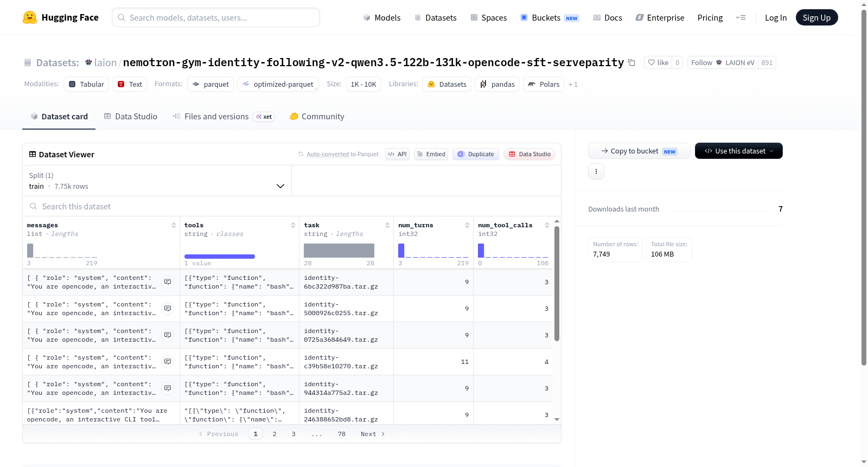This screenshot has height=467, width=868.
Task: Switch to the Files and versions tab
Action: coord(224,117)
